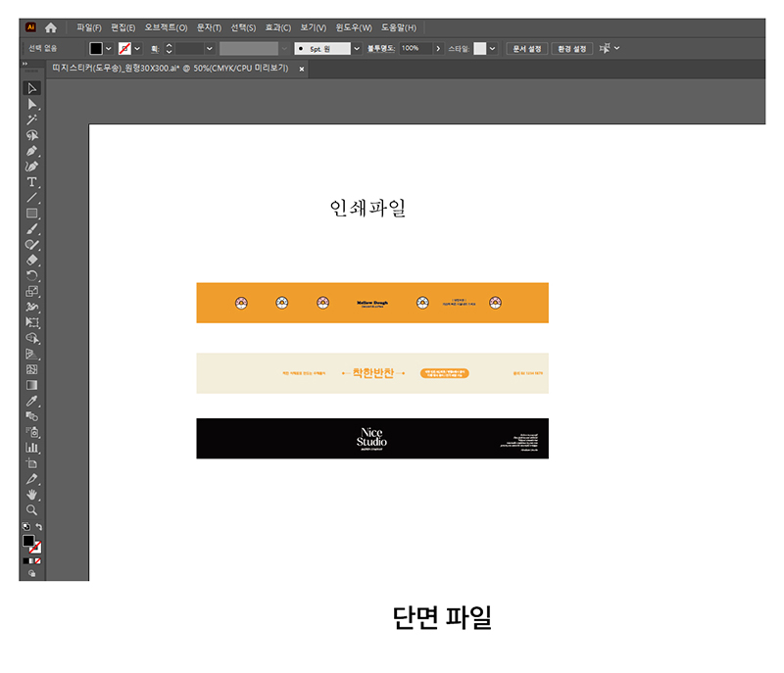This screenshot has width=784, height=673.
Task: Expand the stroke color dropdown arrow
Action: pos(137,48)
